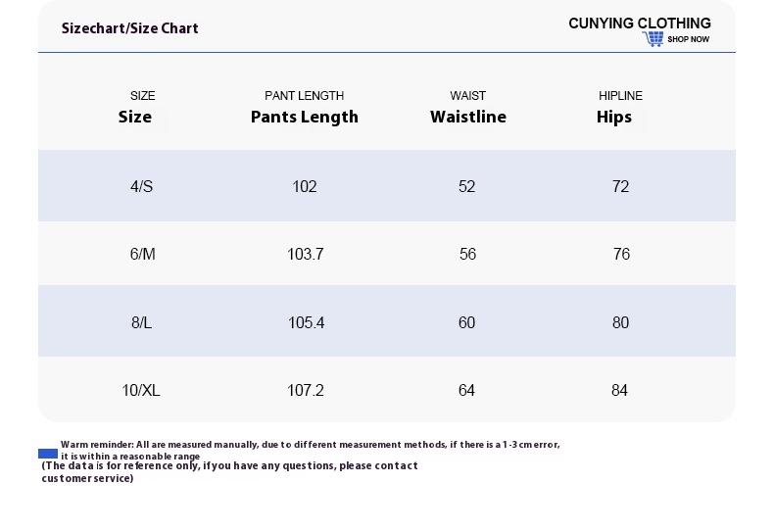Click the hips value 72
Viewport: 774px width, 532px height.
point(620,186)
